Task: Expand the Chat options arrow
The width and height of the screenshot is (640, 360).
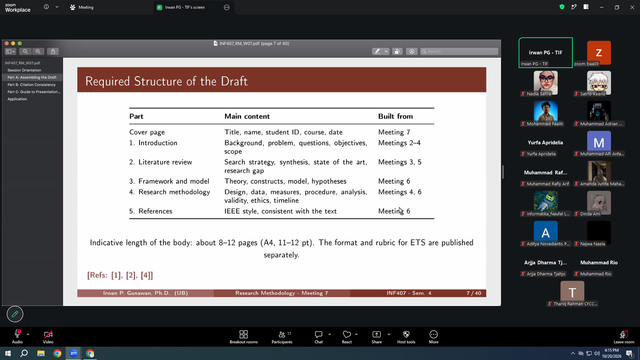Action: pos(329,334)
